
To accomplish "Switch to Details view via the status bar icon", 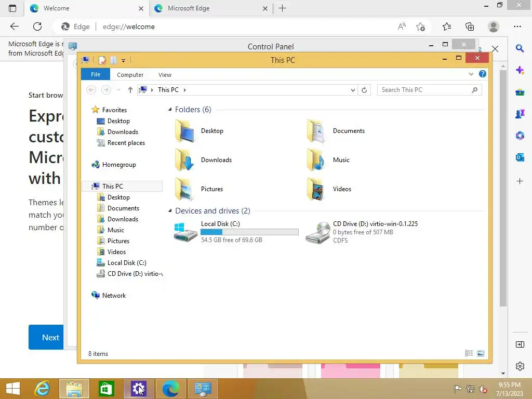I will (469, 353).
